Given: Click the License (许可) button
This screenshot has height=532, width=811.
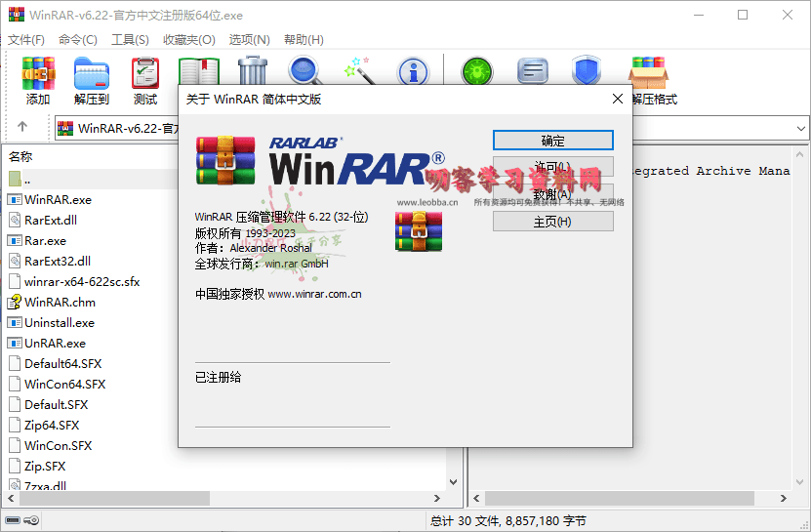Looking at the screenshot, I should click(x=553, y=167).
